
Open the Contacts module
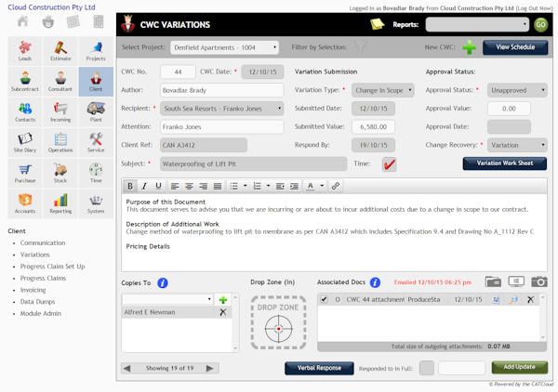pyautogui.click(x=25, y=112)
